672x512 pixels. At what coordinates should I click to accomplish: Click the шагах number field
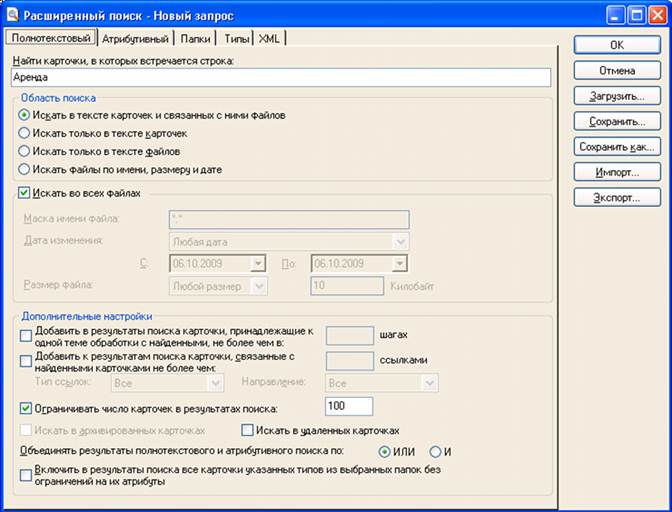tap(350, 335)
